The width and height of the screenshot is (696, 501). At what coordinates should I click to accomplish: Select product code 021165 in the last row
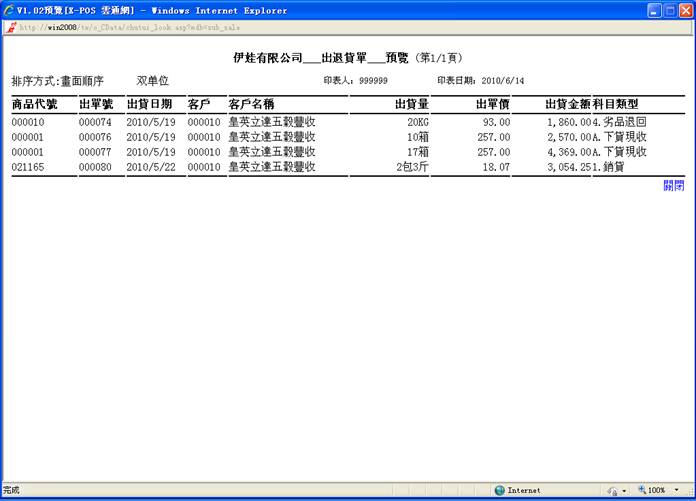pyautogui.click(x=29, y=167)
